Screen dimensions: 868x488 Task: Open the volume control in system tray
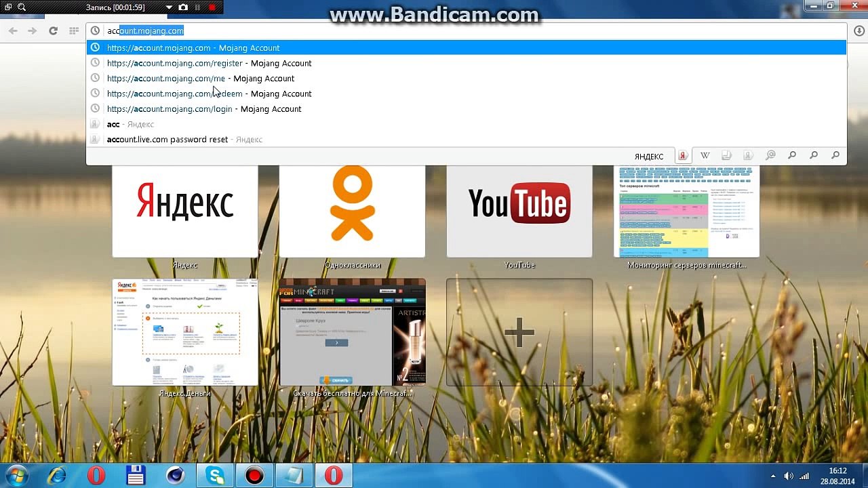click(789, 476)
